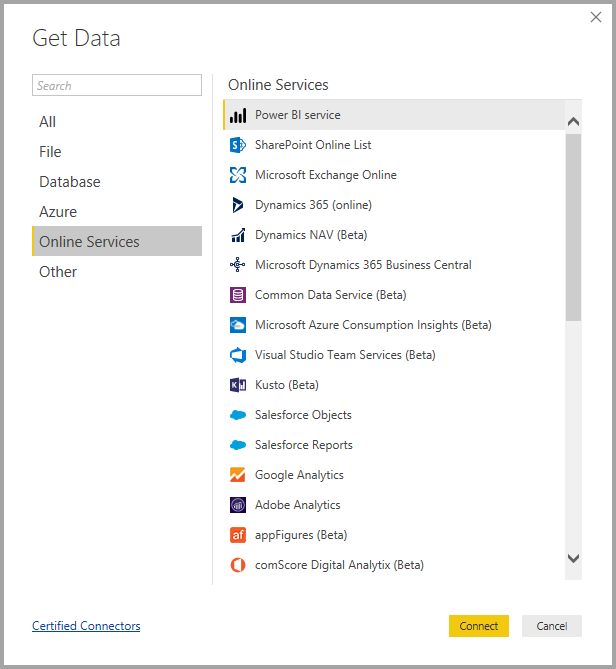The image size is (616, 669).
Task: Click the Kusto (Beta) icon
Action: [x=238, y=385]
